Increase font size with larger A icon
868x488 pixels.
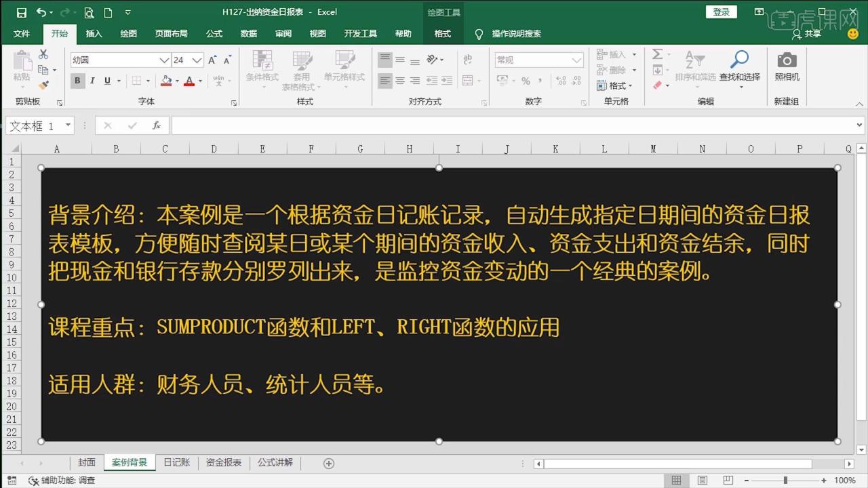(x=212, y=60)
